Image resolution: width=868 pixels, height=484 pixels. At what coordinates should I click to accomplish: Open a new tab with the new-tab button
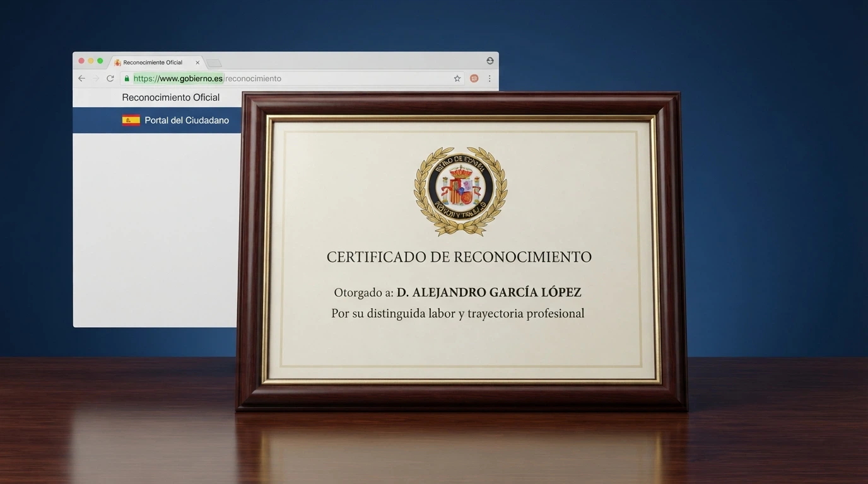[x=214, y=63]
